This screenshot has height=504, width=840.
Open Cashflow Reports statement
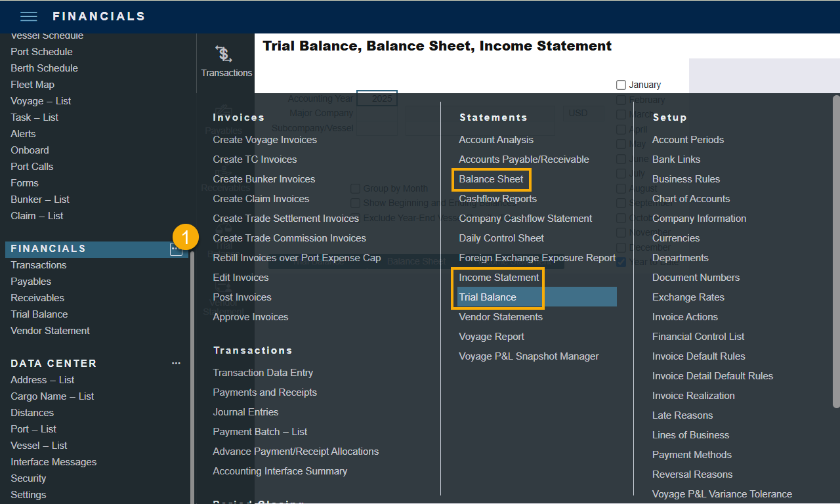497,199
